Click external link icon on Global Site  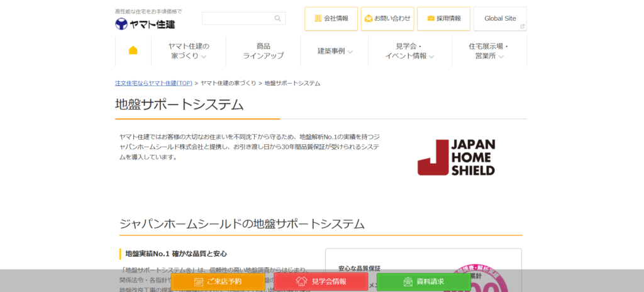[x=522, y=26]
